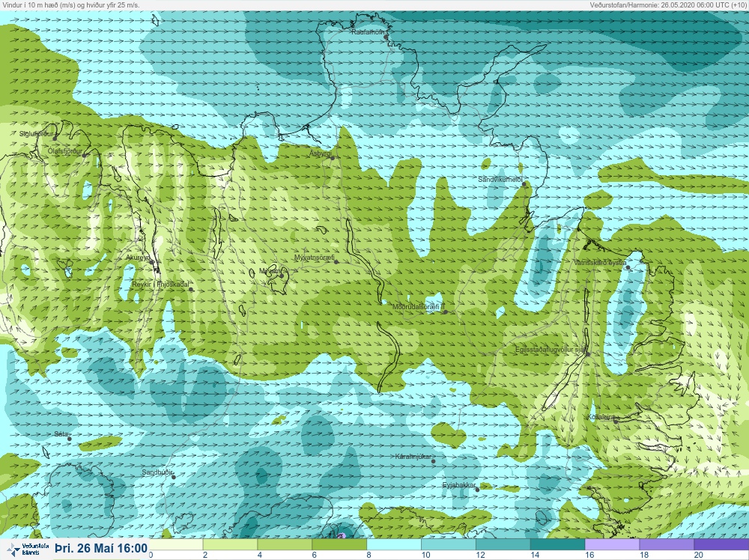Click the 8–10 m/s light cyan swatch
The height and width of the screenshot is (560, 749).
[x=394, y=544]
